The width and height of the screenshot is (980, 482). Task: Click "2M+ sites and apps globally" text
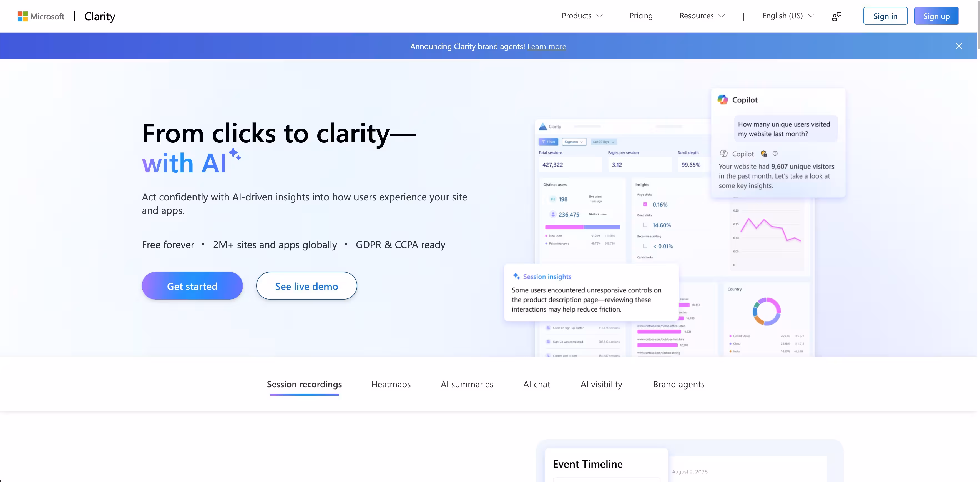[275, 245]
